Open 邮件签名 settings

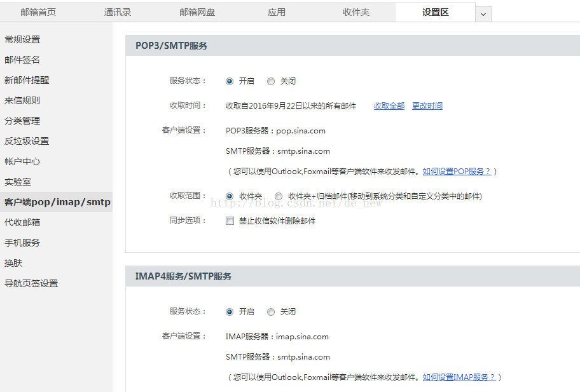[x=22, y=60]
